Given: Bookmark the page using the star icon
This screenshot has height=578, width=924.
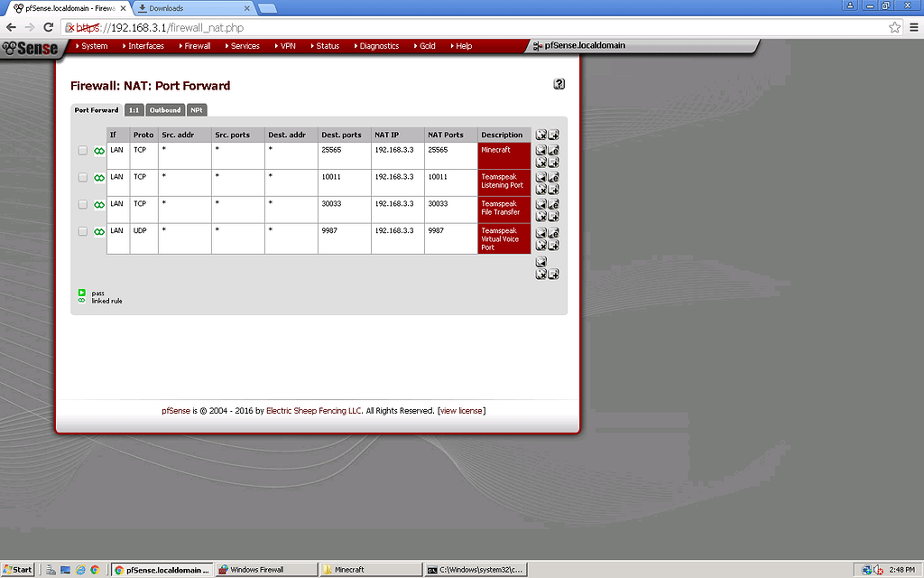Looking at the screenshot, I should pos(895,27).
